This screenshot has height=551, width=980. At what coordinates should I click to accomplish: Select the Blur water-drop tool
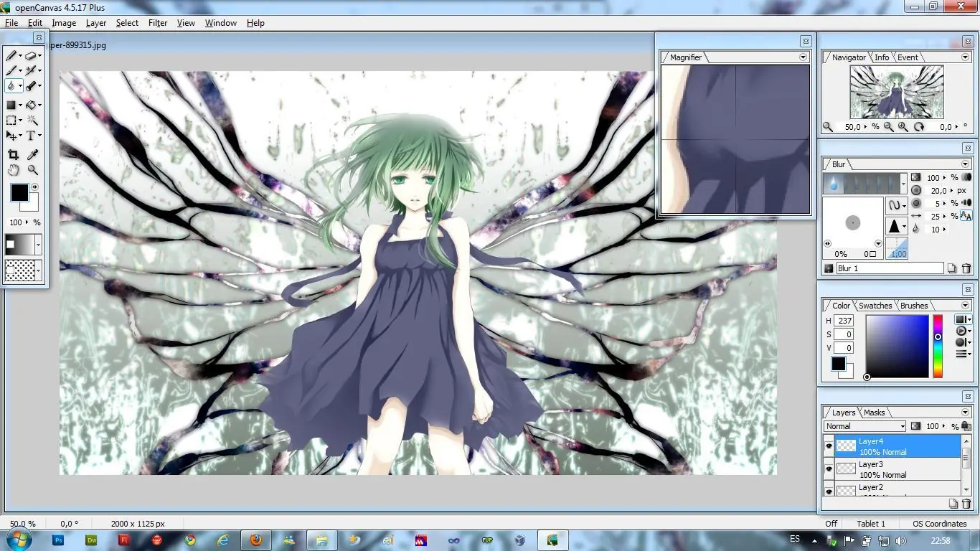pyautogui.click(x=11, y=85)
